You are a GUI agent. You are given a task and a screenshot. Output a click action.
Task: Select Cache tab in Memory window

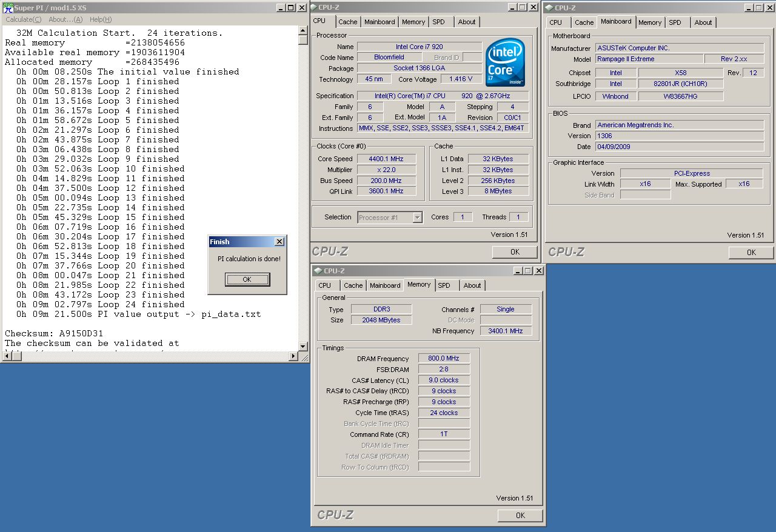[353, 285]
